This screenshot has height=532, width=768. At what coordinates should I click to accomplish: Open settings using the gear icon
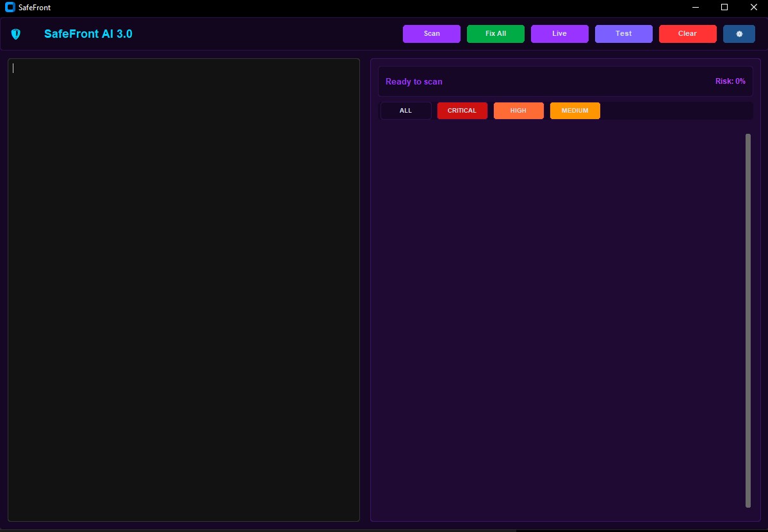tap(739, 33)
